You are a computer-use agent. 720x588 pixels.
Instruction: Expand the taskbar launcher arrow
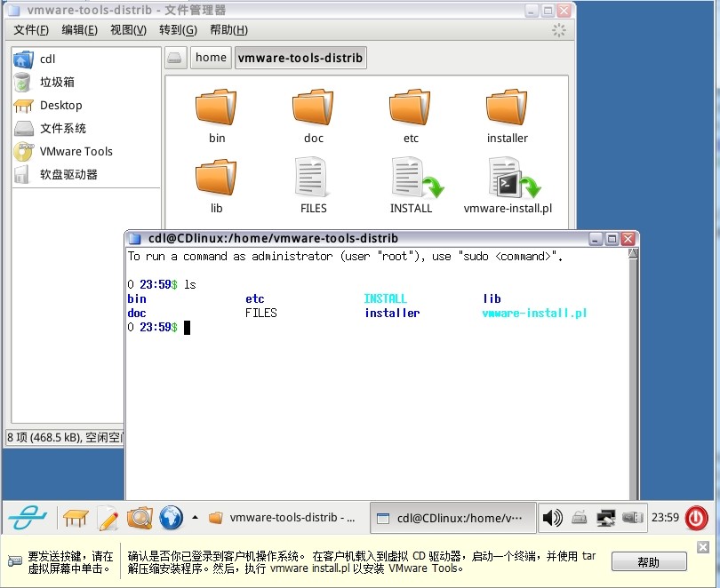tap(195, 517)
